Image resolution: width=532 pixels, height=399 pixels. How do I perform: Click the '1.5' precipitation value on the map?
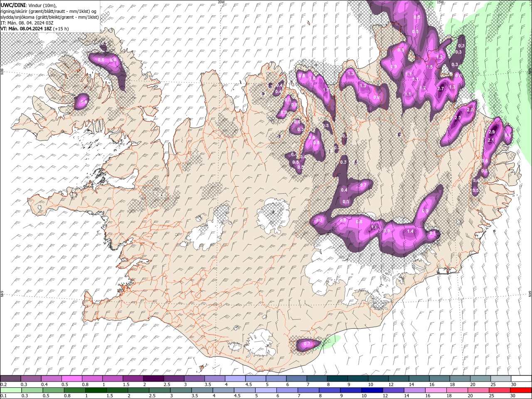point(429,67)
